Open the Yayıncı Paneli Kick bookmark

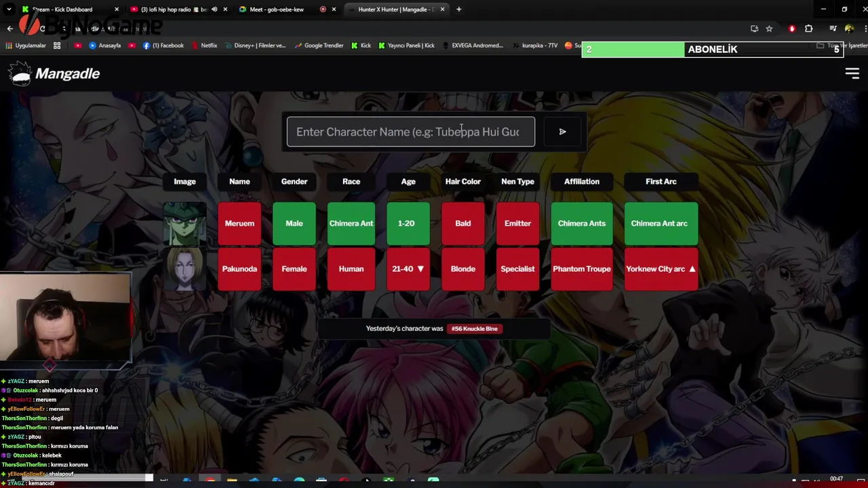(x=406, y=45)
